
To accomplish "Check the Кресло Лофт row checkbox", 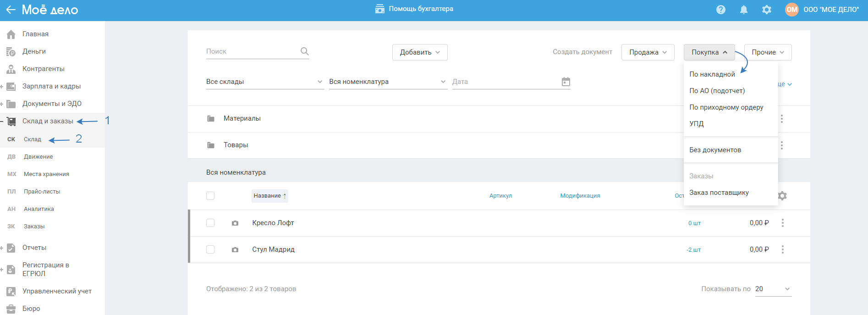I will click(210, 223).
